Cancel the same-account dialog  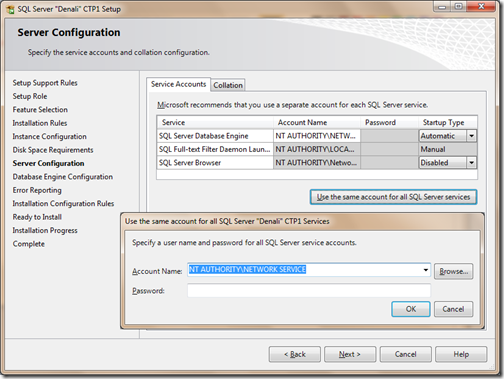[453, 309]
